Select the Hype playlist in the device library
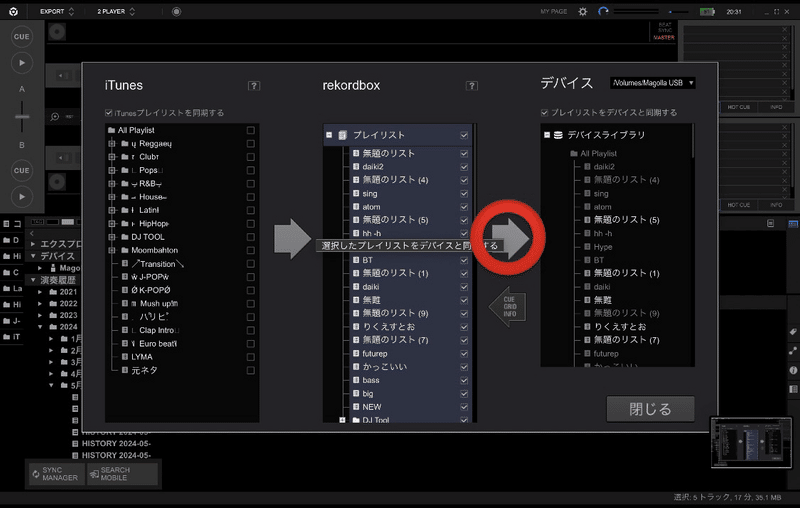 tap(603, 247)
